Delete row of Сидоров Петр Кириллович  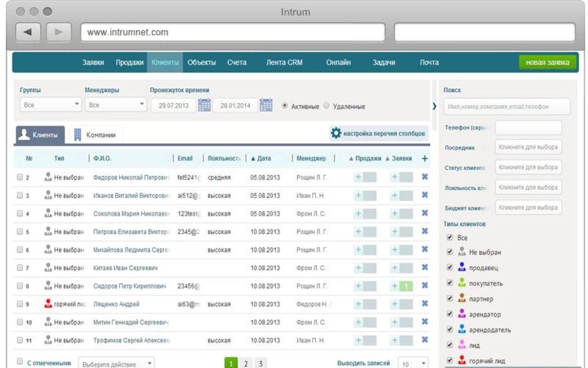click(425, 286)
